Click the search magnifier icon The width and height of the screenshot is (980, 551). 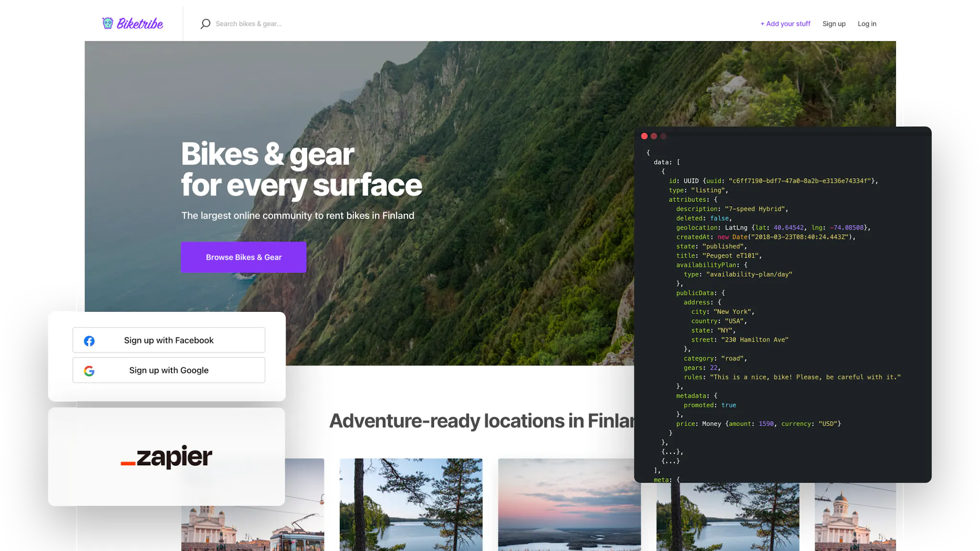tap(205, 23)
